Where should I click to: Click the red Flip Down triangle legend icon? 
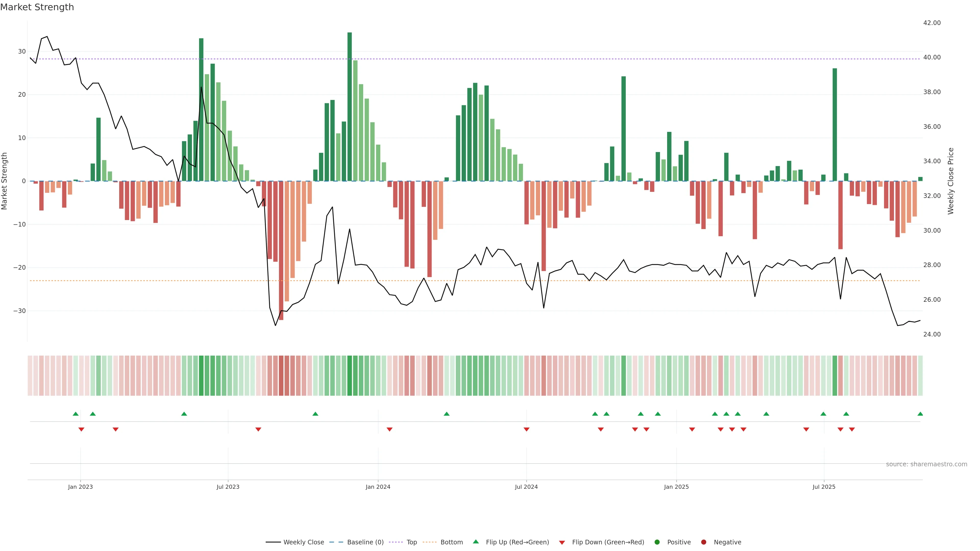562,543
